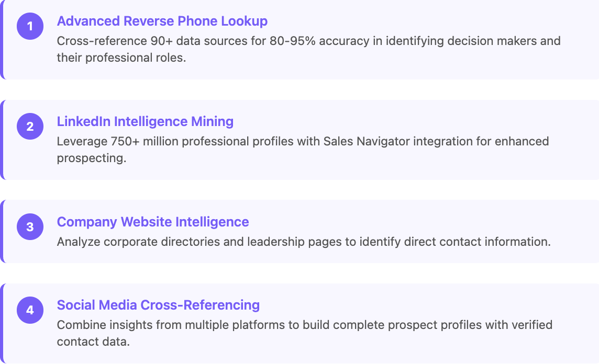
Task: Click the purple left border of card 2
Action: click(2, 140)
